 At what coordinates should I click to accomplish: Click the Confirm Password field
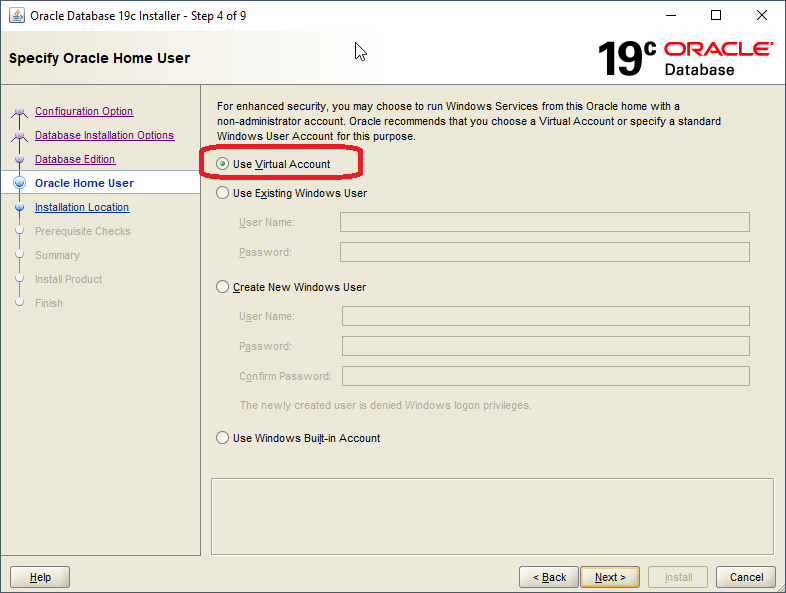(546, 376)
